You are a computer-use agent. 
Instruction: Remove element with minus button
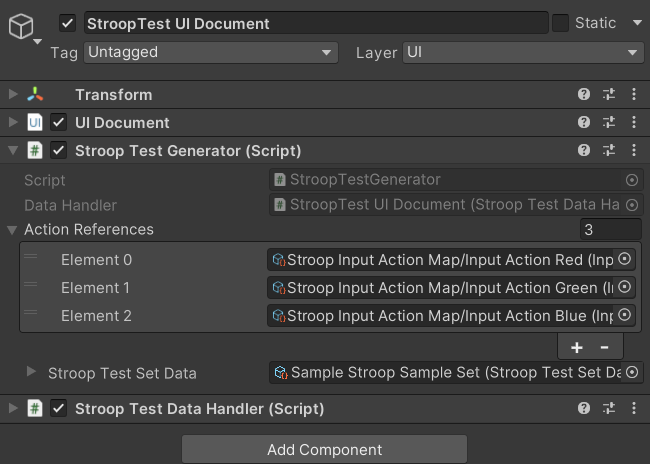pyautogui.click(x=604, y=347)
